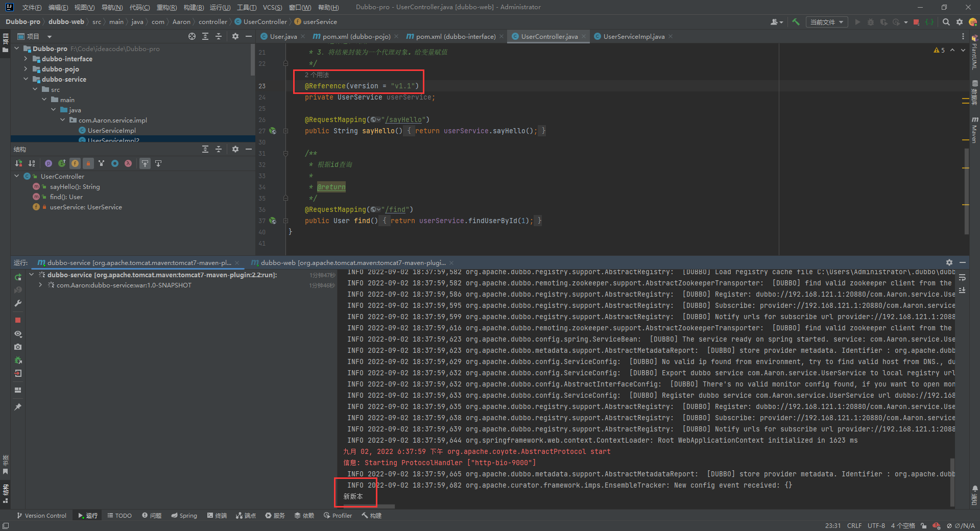Switch to the UserServiceImpl.java editor tab
The height and width of the screenshot is (531, 980).
click(634, 36)
